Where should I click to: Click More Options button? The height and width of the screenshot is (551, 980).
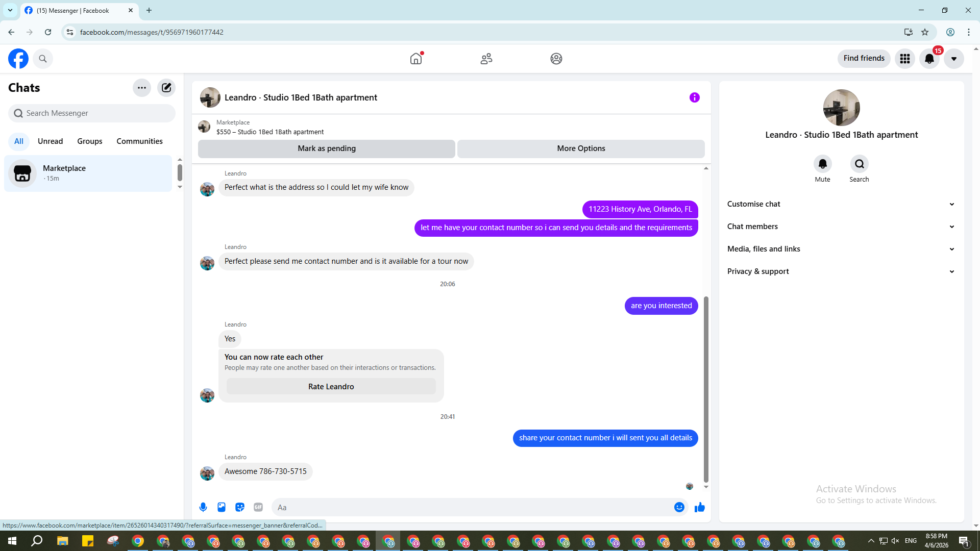(x=581, y=148)
